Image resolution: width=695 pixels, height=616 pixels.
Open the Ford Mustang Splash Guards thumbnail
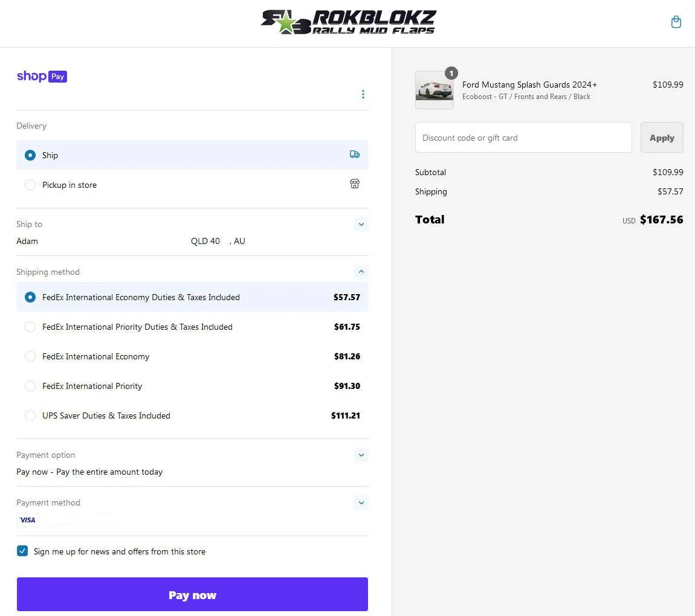click(435, 90)
